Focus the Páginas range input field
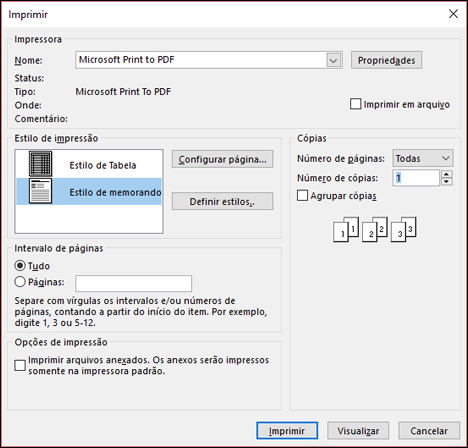Image resolution: width=468 pixels, height=448 pixels. tap(134, 284)
